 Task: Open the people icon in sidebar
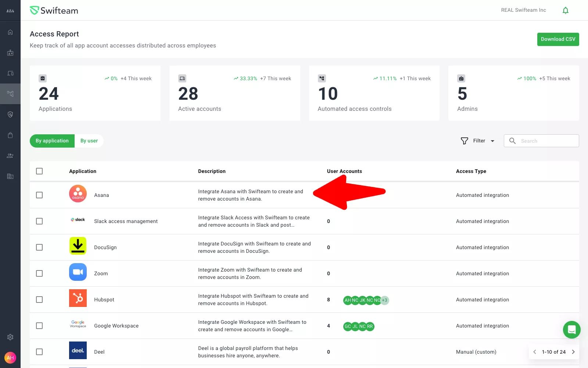(x=10, y=156)
